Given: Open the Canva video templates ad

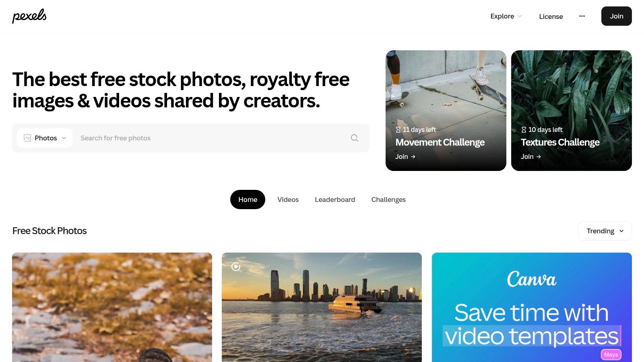Looking at the screenshot, I should pos(532,307).
